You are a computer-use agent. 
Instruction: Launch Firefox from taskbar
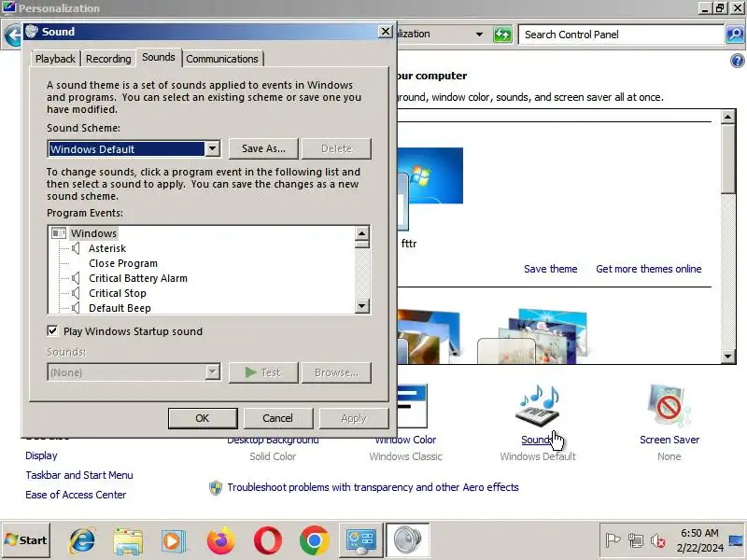221,540
